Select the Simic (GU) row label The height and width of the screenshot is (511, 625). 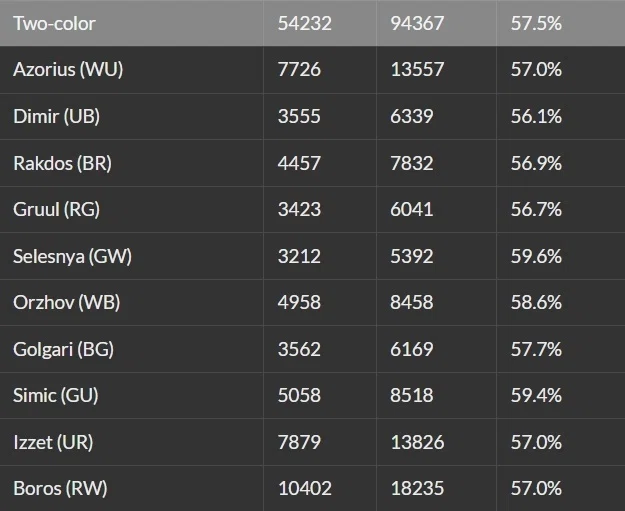tap(56, 395)
